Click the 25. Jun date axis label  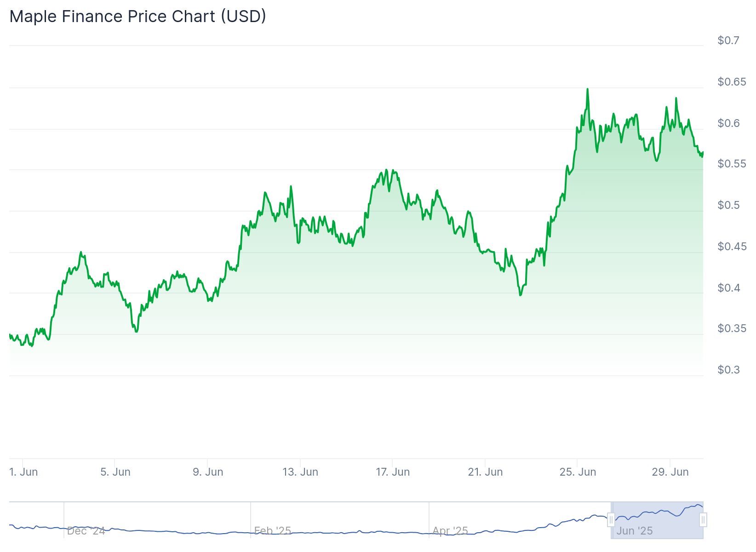coord(578,472)
